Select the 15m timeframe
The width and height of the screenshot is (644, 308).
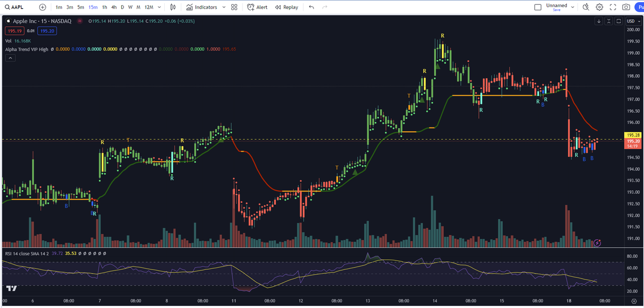(x=93, y=7)
